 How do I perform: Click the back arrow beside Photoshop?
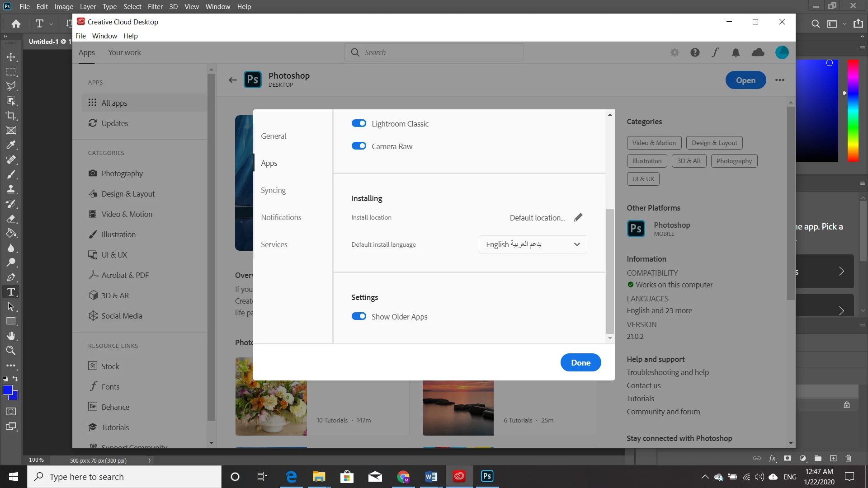click(x=233, y=80)
